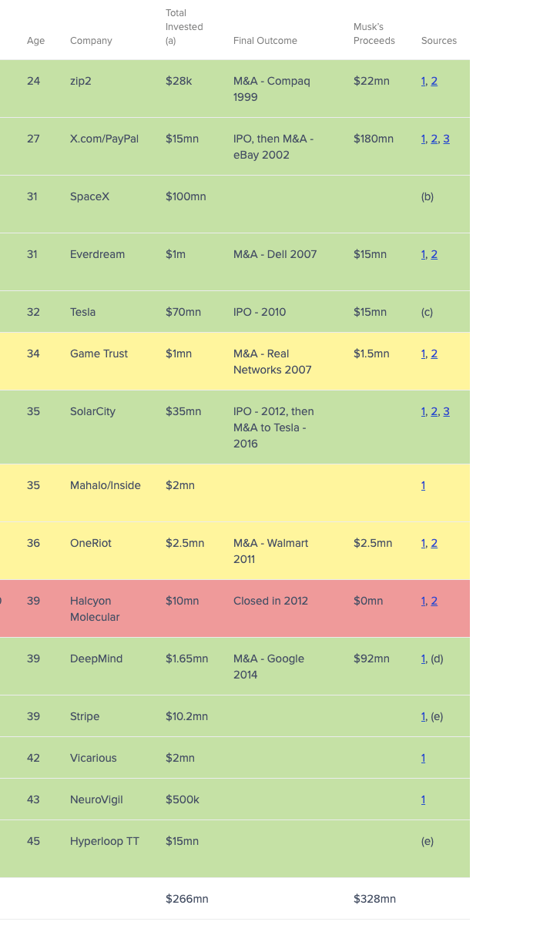Click the NeuroVigil source link
Image resolution: width=560 pixels, height=925 pixels.
click(x=423, y=799)
